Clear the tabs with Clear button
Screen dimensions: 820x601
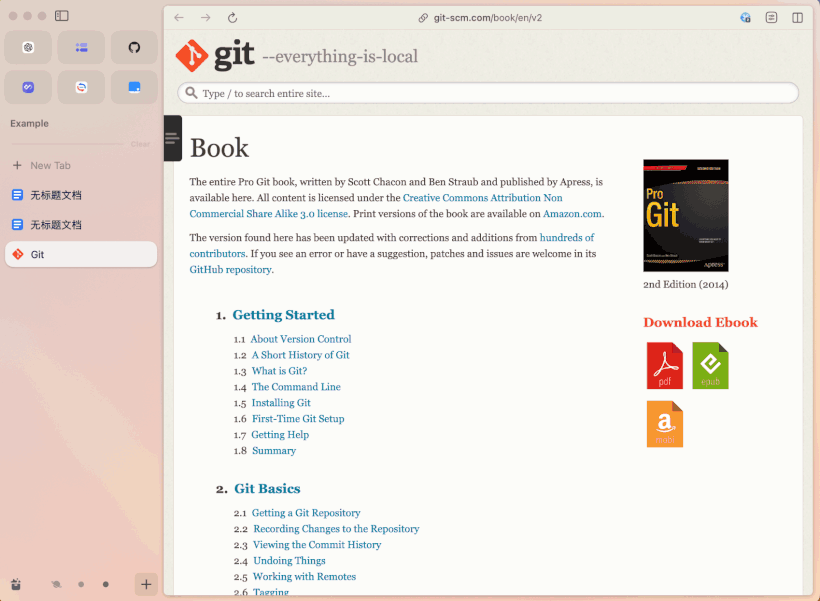pos(140,144)
